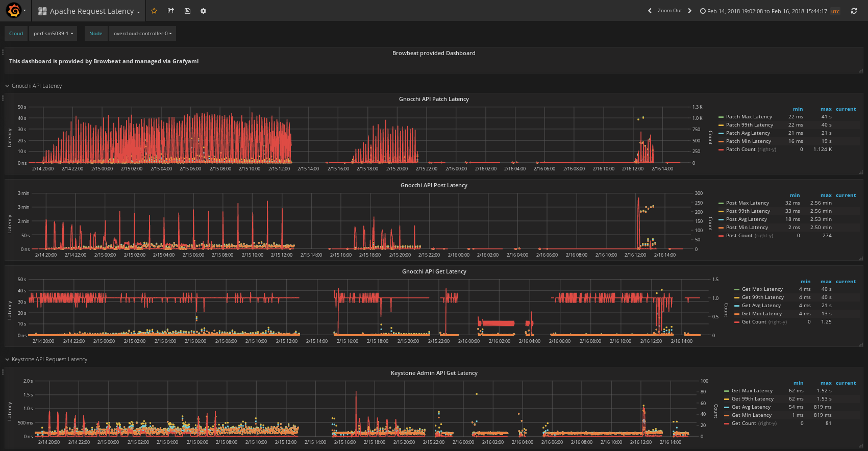Open the Gnocchi API Get Latency panel title menu

[x=434, y=271]
